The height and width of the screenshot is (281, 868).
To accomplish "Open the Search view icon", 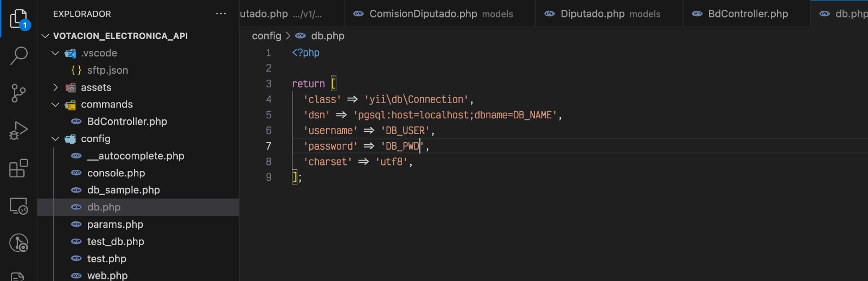I will click(19, 55).
